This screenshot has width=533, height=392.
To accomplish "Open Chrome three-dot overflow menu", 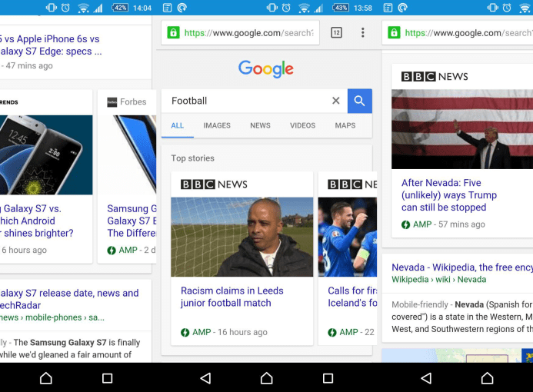I will (x=363, y=32).
